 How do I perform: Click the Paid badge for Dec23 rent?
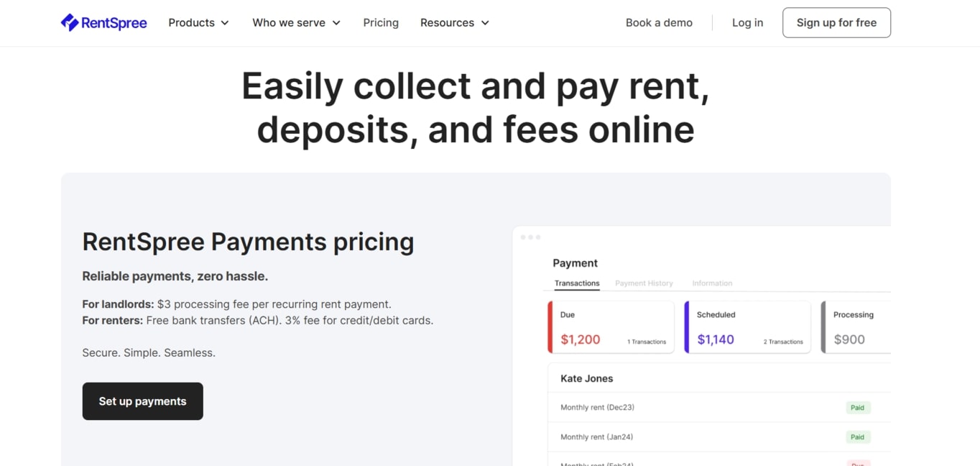tap(858, 408)
